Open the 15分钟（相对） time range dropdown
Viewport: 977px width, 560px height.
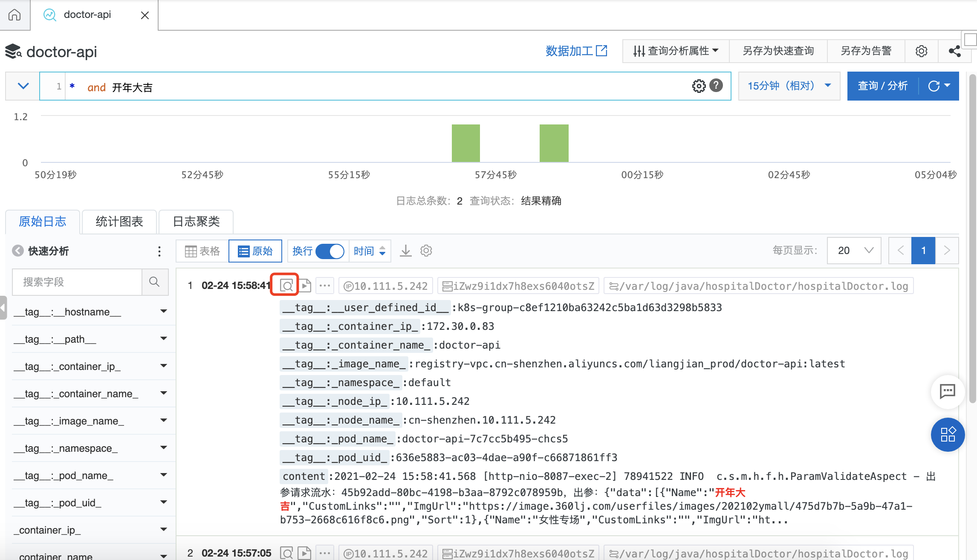point(789,86)
